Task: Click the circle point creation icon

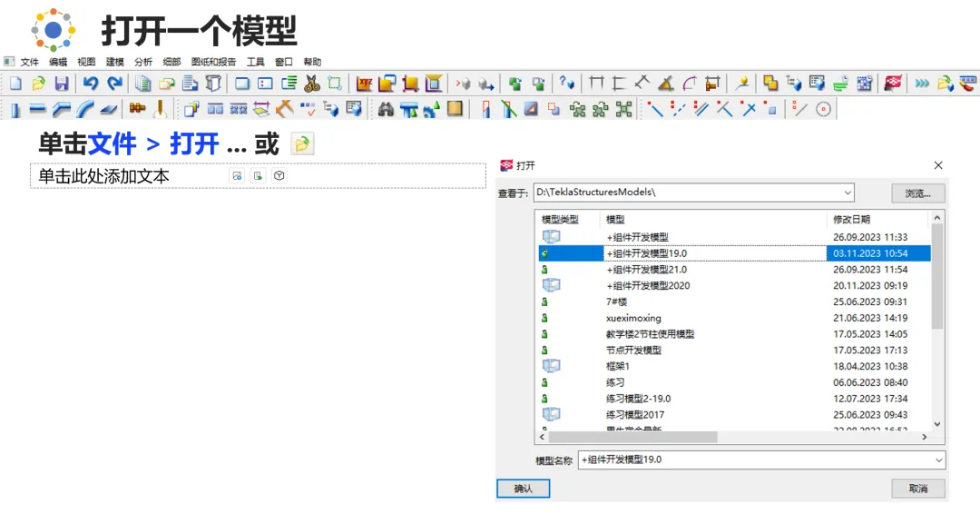Action: point(824,109)
